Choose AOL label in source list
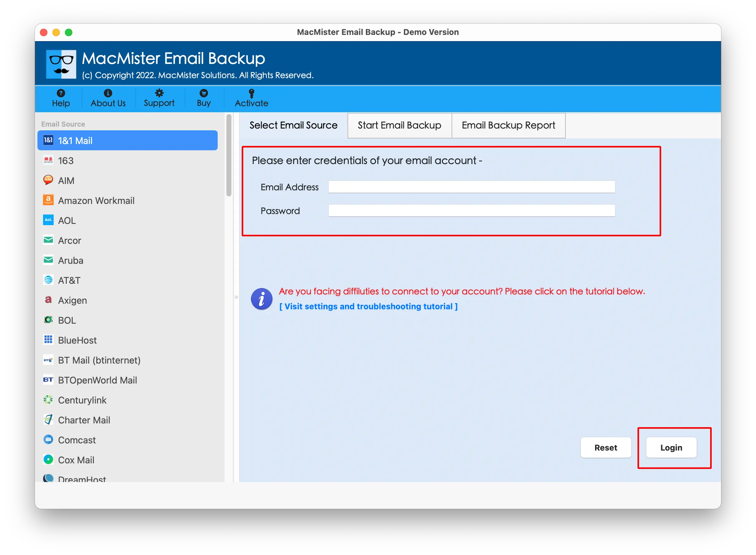Screen dimensions: 756x555 tap(67, 220)
